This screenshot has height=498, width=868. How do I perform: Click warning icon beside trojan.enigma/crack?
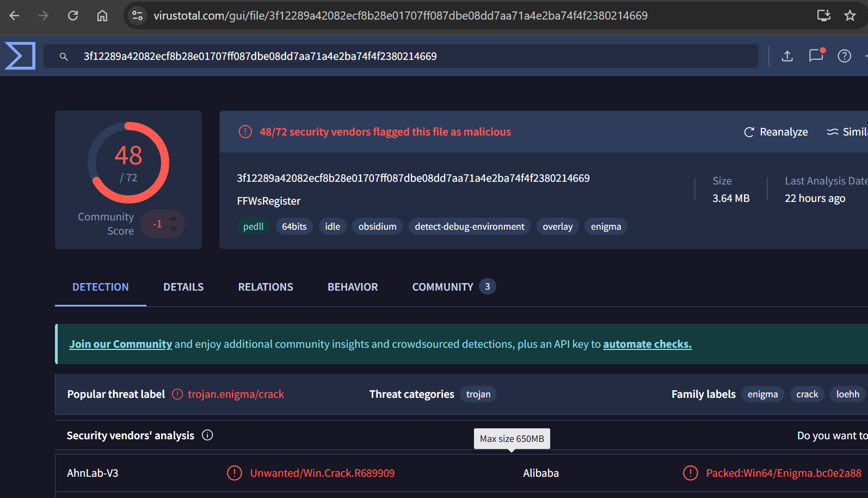(x=177, y=394)
